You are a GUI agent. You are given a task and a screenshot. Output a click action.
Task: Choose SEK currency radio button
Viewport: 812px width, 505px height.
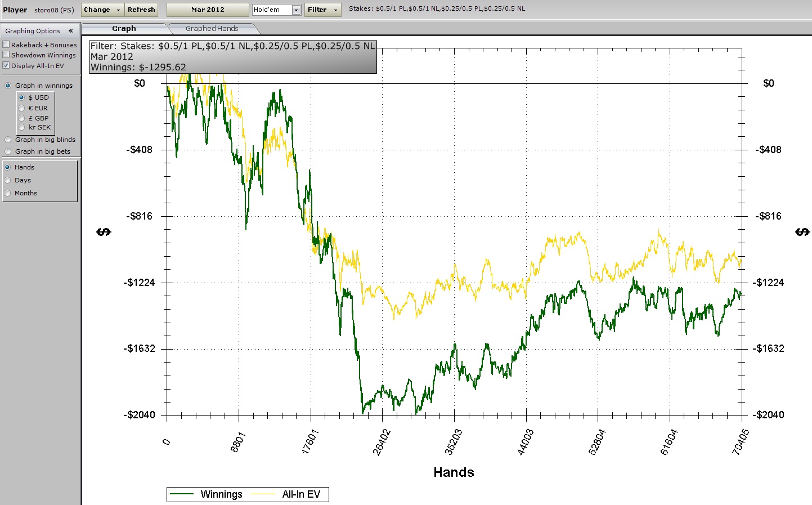(x=21, y=127)
